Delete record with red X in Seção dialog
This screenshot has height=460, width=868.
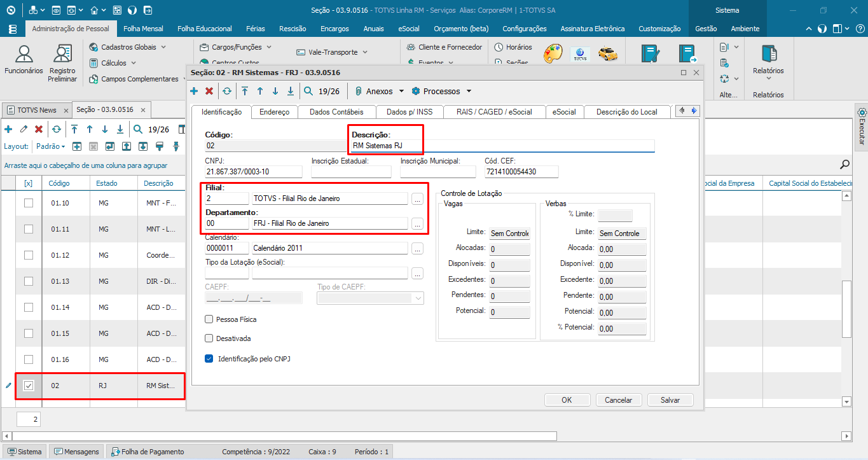pyautogui.click(x=209, y=91)
